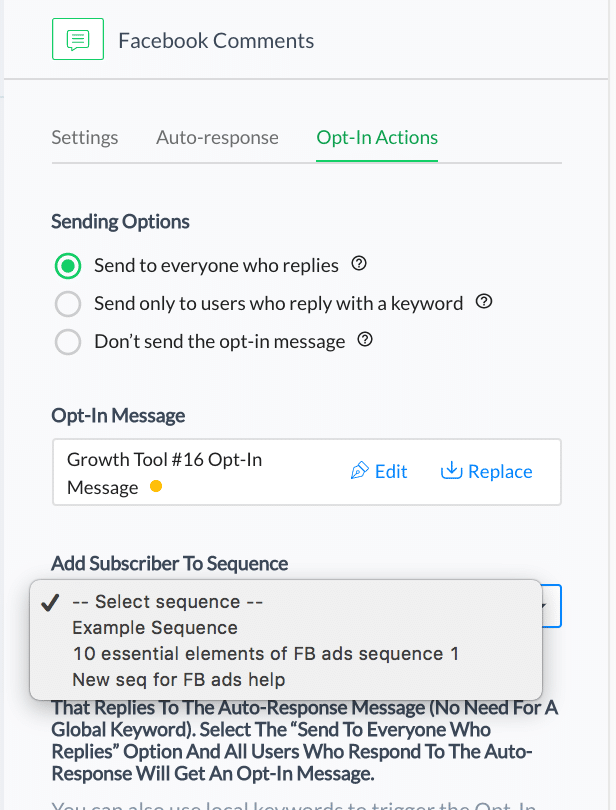Click the Edit pen icon

pyautogui.click(x=360, y=471)
